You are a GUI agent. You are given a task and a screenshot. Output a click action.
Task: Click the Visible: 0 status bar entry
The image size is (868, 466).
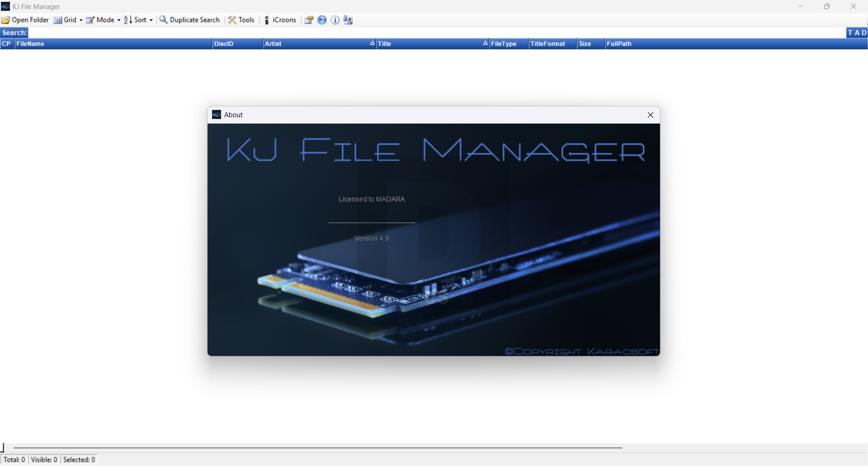[44, 460]
